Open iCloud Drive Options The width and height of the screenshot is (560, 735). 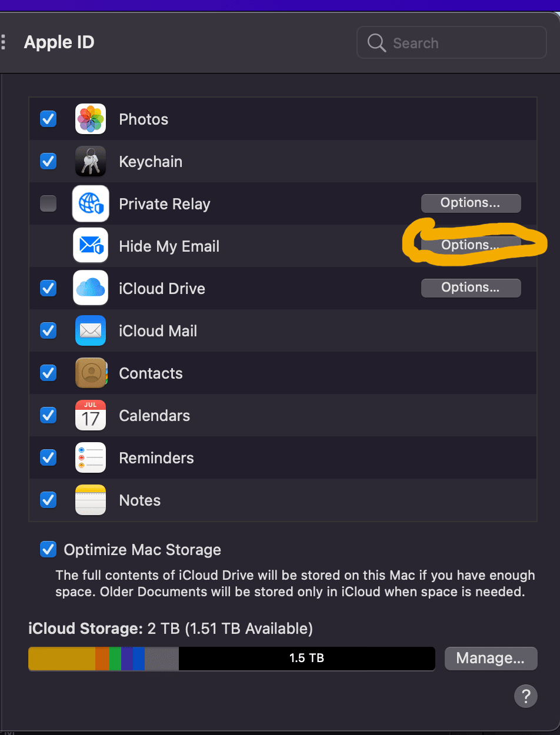click(x=471, y=288)
